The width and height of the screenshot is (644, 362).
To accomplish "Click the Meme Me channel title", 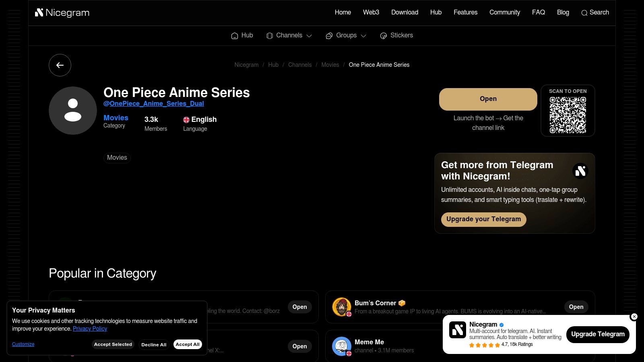I will coord(369,342).
